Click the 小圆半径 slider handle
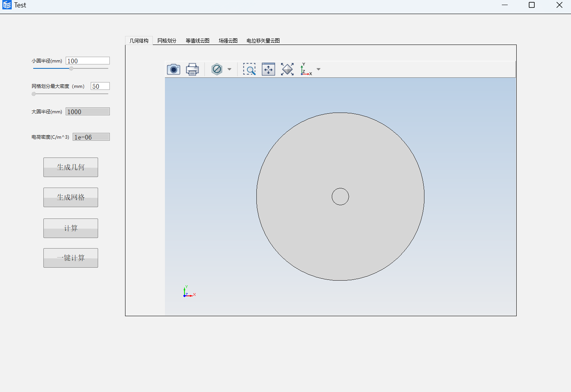The height and width of the screenshot is (392, 571). [x=71, y=68]
